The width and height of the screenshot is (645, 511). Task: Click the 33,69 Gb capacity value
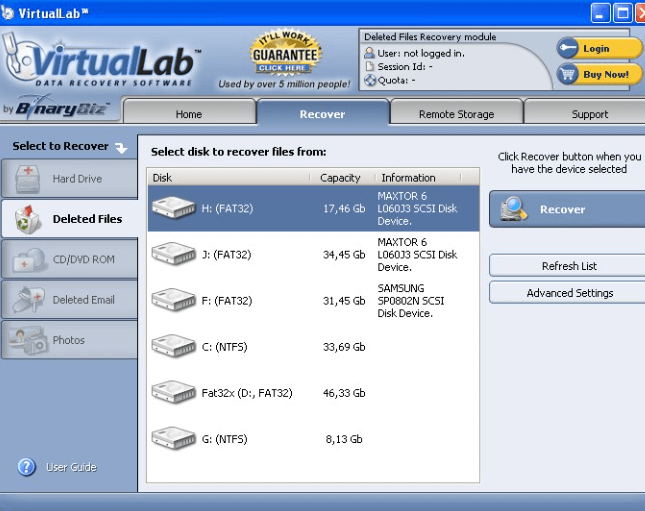[344, 347]
